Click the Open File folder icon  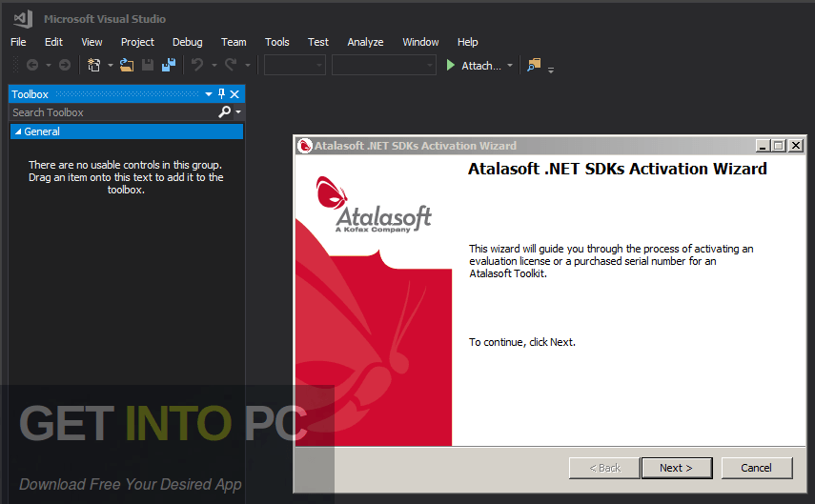(127, 65)
